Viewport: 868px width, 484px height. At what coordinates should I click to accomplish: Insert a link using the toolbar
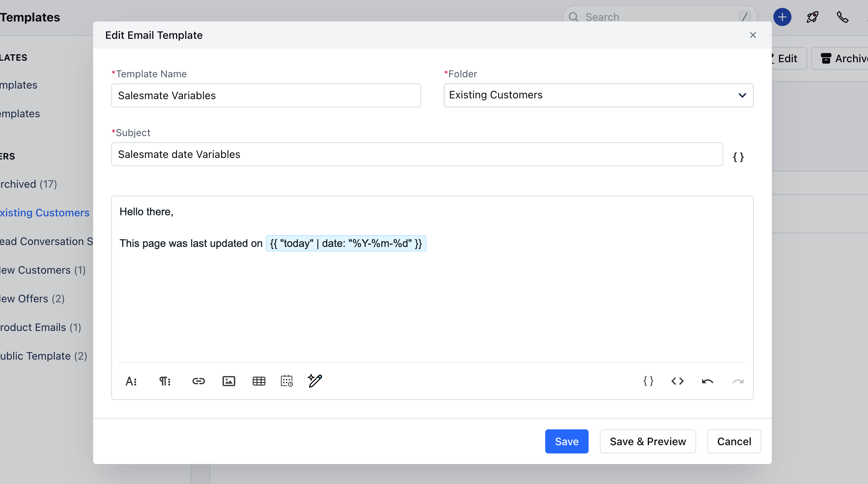[x=198, y=381]
